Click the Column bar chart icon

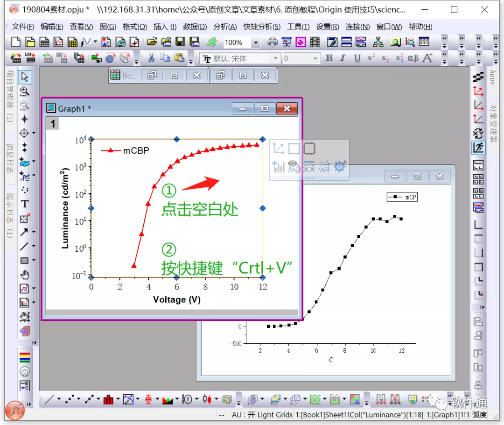point(108,399)
